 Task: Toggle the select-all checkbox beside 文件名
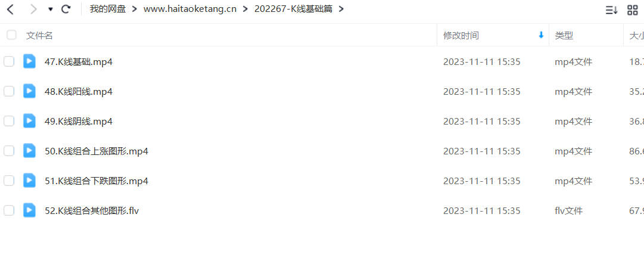pyautogui.click(x=11, y=35)
